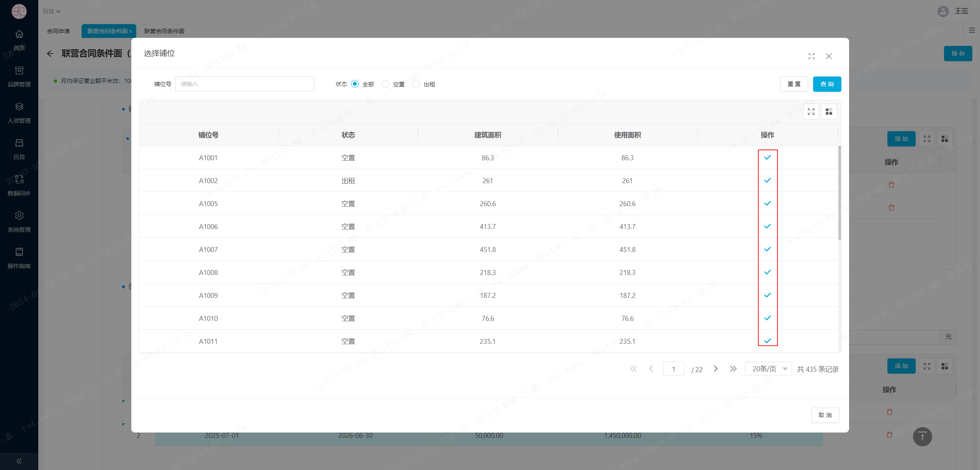980x470 pixels.
Task: Select shop A1010 with its checkmark icon
Action: pyautogui.click(x=768, y=318)
